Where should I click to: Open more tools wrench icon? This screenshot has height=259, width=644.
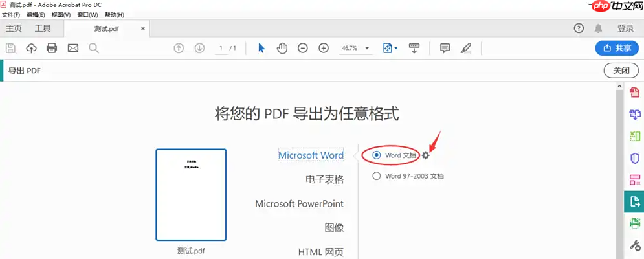[x=635, y=246]
